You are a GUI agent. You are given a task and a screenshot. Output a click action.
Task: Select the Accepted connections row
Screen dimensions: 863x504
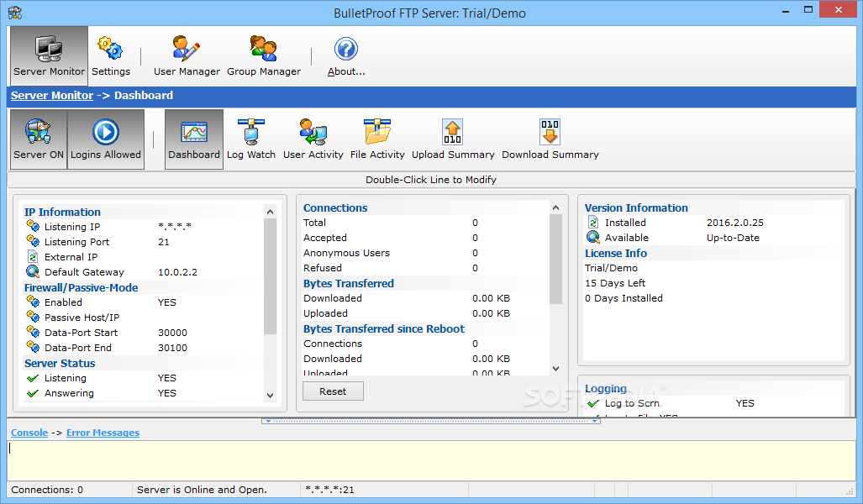point(425,238)
